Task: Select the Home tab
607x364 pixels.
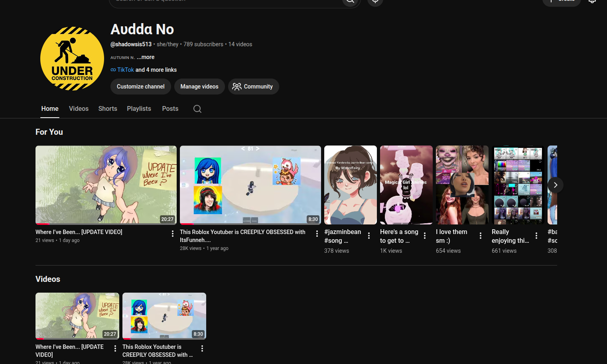Action: click(x=50, y=108)
